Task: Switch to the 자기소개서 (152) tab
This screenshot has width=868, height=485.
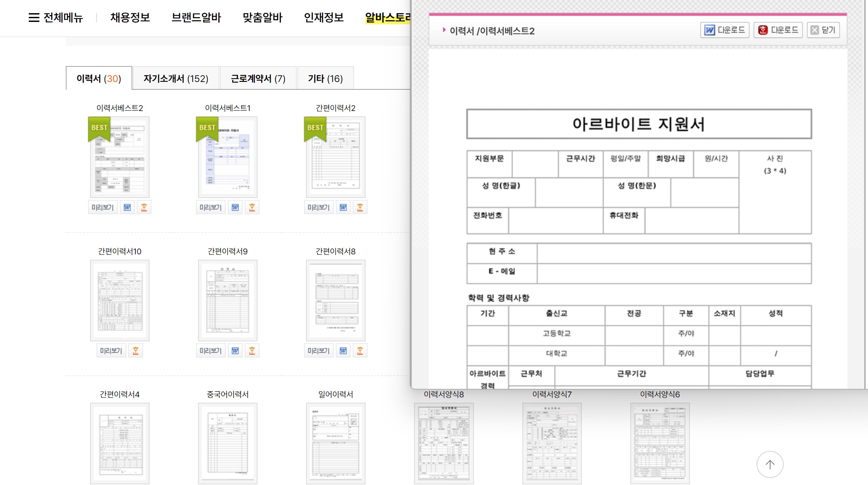Action: coord(176,79)
